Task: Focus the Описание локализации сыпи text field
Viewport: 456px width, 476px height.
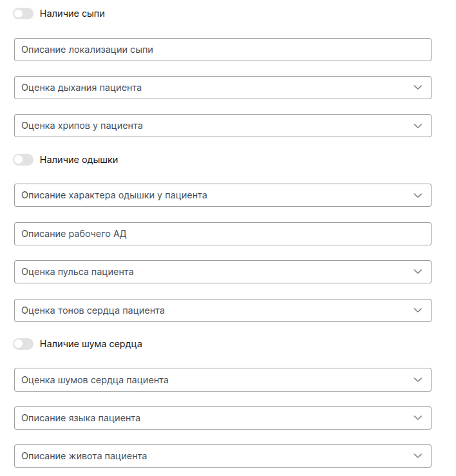Action: click(x=222, y=50)
